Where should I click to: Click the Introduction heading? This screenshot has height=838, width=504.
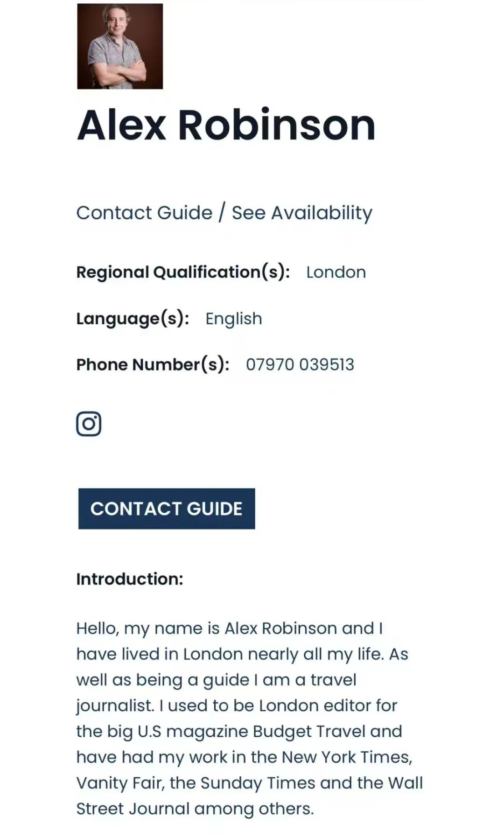pyautogui.click(x=130, y=579)
